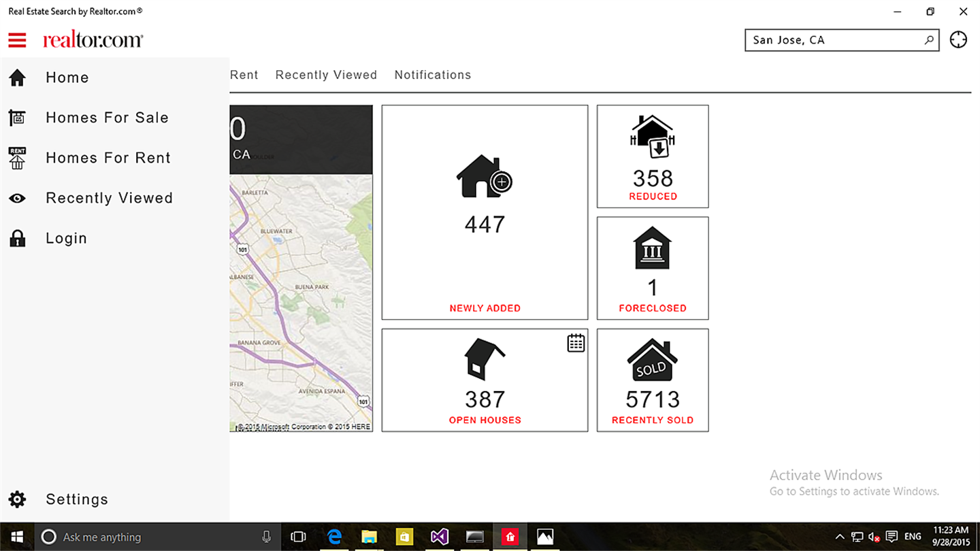Show hidden system tray icons

tap(840, 537)
